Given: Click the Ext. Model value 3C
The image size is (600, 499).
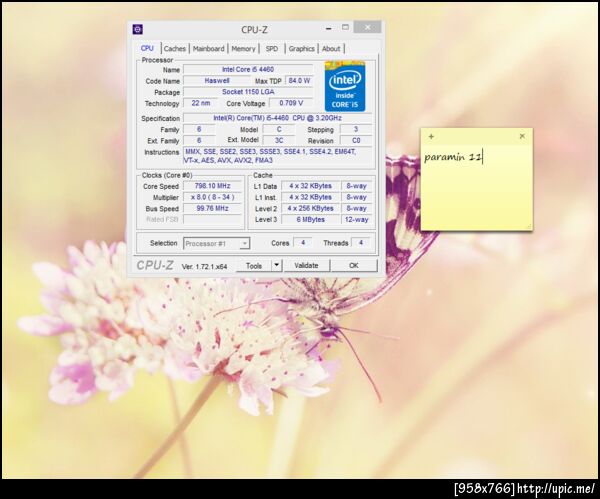Looking at the screenshot, I should 279,140.
